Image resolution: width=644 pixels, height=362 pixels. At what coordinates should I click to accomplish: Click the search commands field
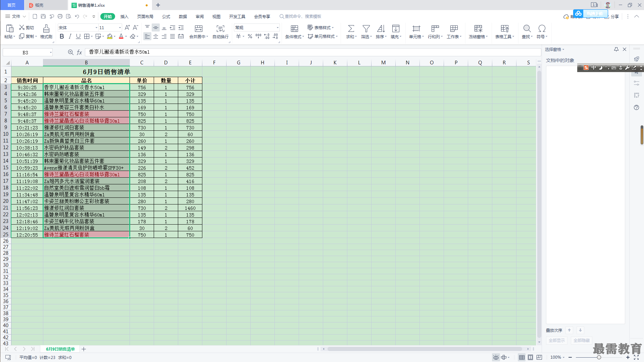(301, 16)
